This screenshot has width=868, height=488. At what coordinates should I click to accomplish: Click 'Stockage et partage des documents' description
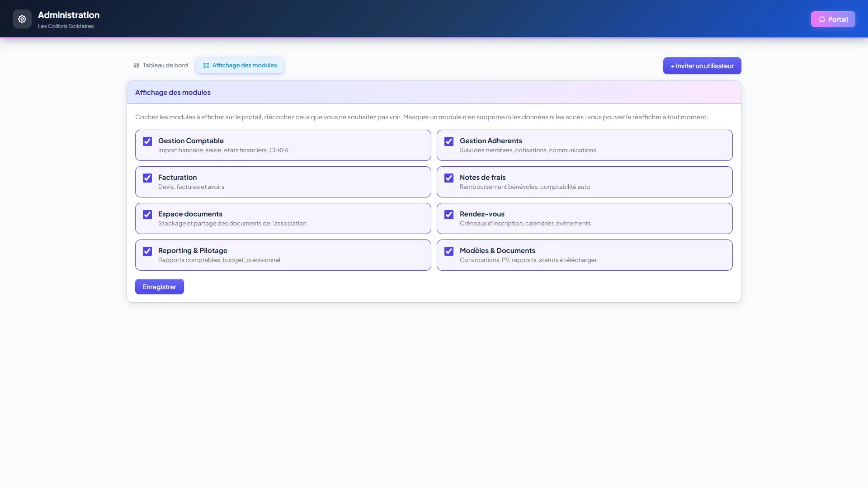(x=232, y=224)
